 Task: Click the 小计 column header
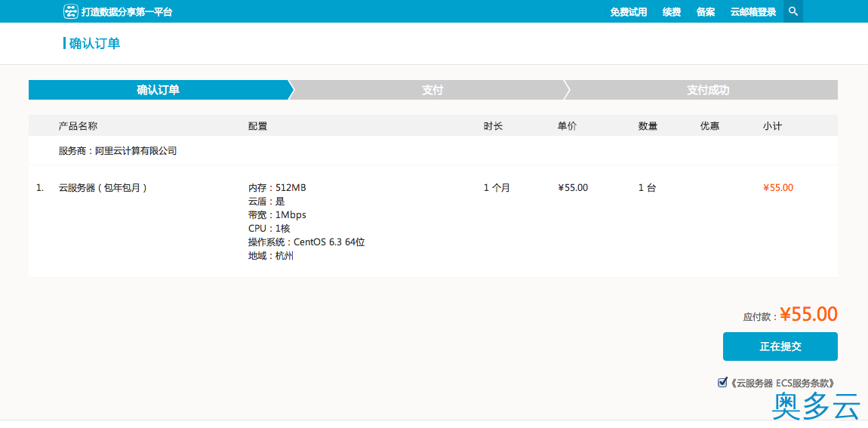pos(772,126)
